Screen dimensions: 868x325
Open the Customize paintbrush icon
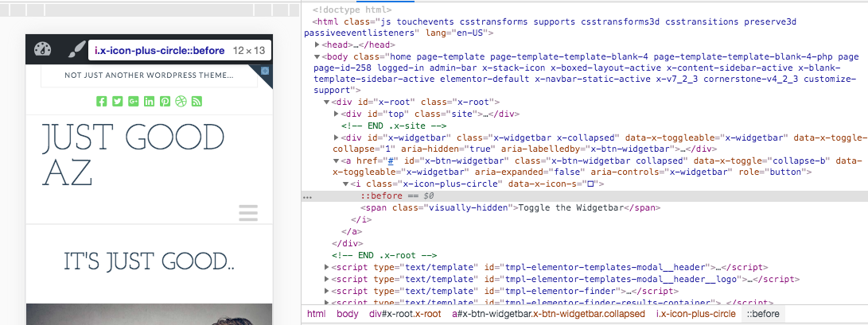tap(76, 50)
